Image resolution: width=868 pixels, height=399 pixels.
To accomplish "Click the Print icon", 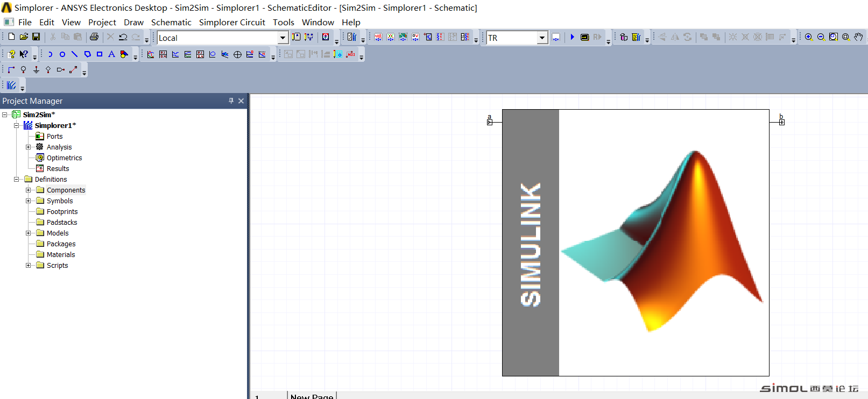I will [94, 37].
